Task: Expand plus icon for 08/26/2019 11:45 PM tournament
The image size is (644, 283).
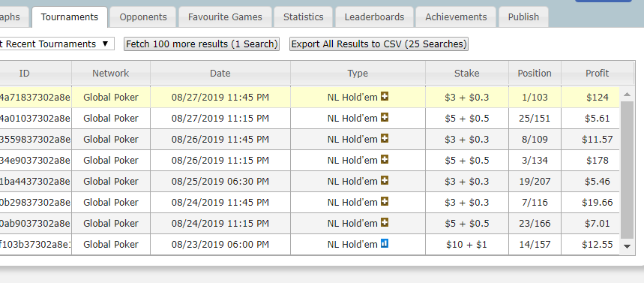Action: [x=385, y=139]
